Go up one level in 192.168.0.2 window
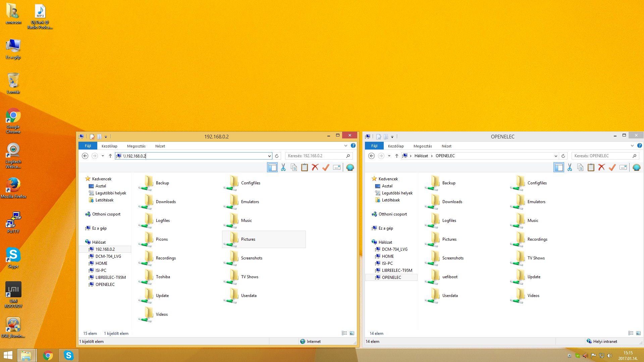Viewport: 644px width, 362px height. tap(110, 156)
